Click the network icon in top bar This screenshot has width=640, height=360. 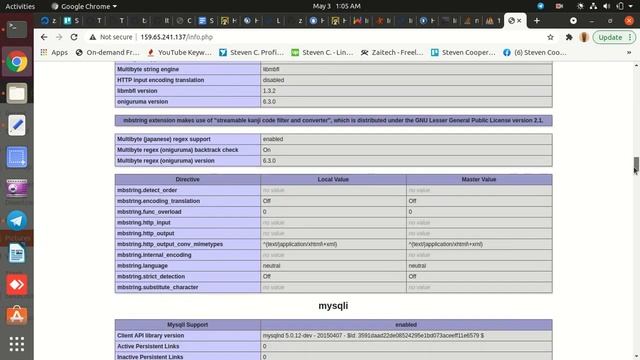click(593, 6)
